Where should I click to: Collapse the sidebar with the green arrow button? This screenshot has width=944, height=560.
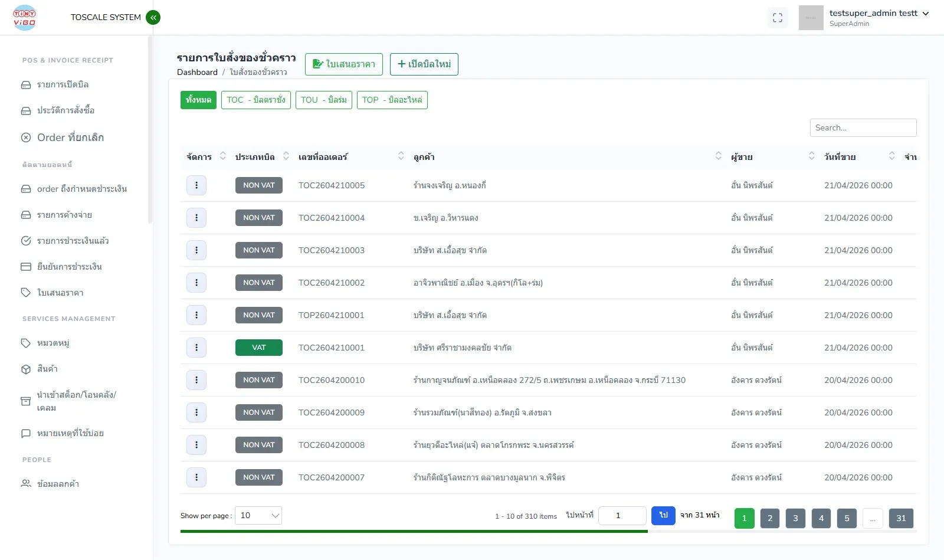[153, 18]
